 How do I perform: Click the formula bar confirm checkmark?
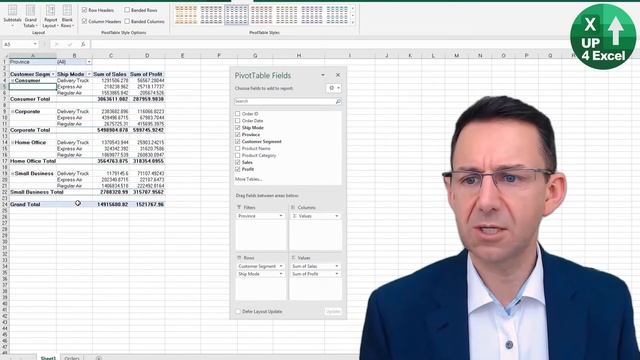(x=70, y=44)
